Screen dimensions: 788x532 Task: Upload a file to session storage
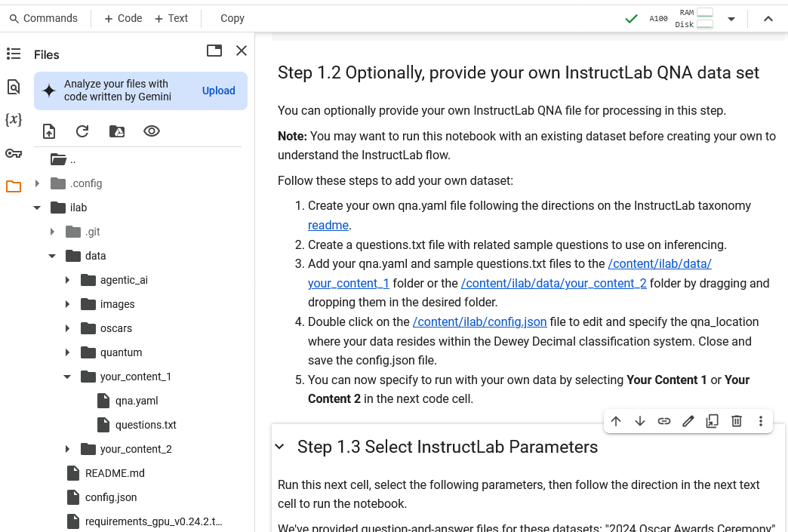pos(48,131)
